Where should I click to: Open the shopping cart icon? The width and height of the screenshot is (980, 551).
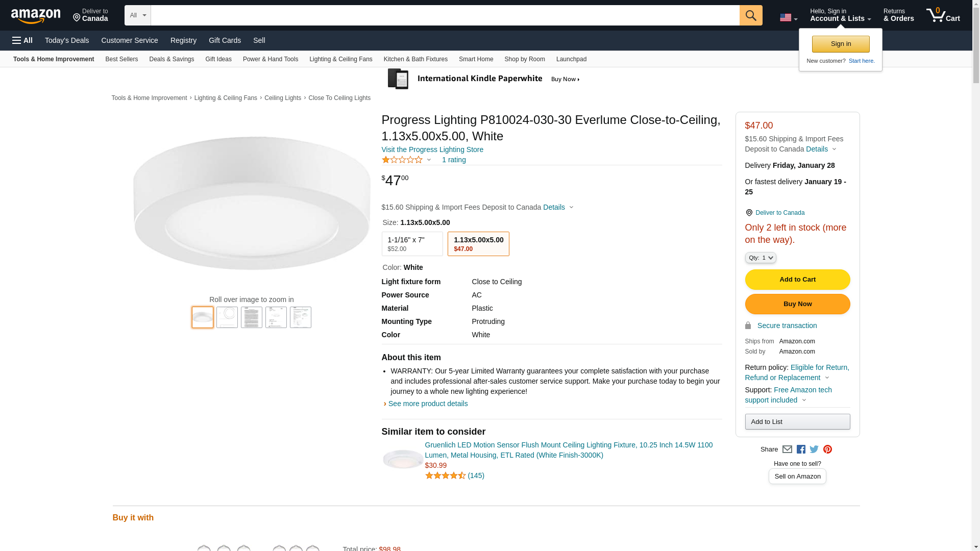click(942, 15)
